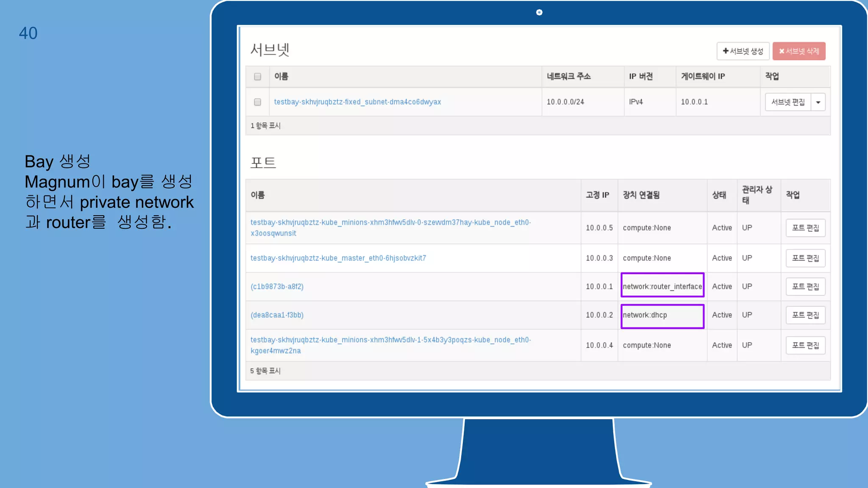The height and width of the screenshot is (488, 868).
Task: Open the (c1b9873b-a8f2) port link
Action: (277, 287)
